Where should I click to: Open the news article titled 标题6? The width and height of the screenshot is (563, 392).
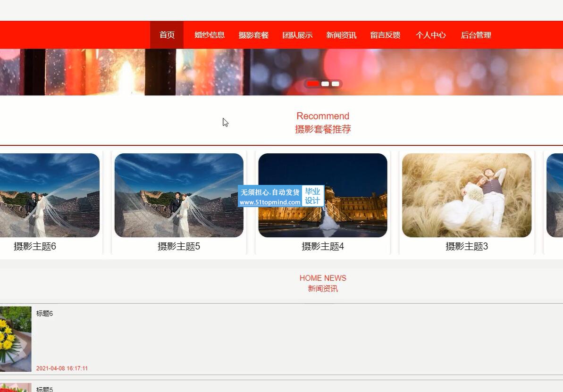click(x=44, y=314)
